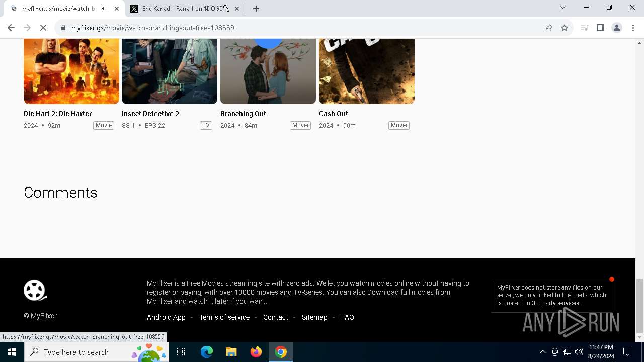The width and height of the screenshot is (644, 362).
Task: Open the Cash Out title link
Action: tap(334, 114)
